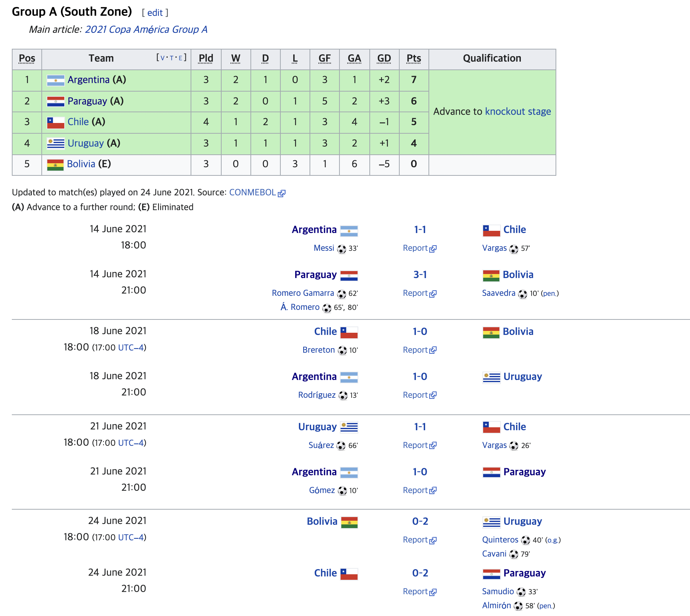Viewport: 690px width, 616px height.
Task: Click Uruguay flag in 24 June match
Action: click(x=492, y=522)
